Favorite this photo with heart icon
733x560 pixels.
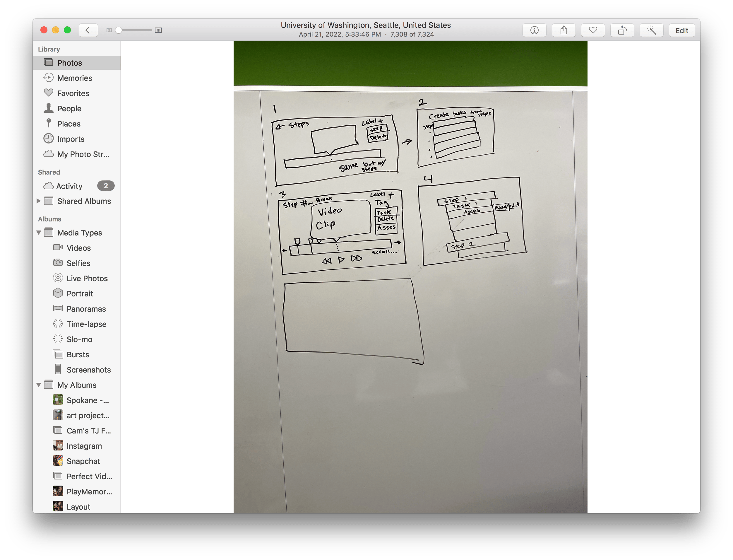tap(593, 30)
